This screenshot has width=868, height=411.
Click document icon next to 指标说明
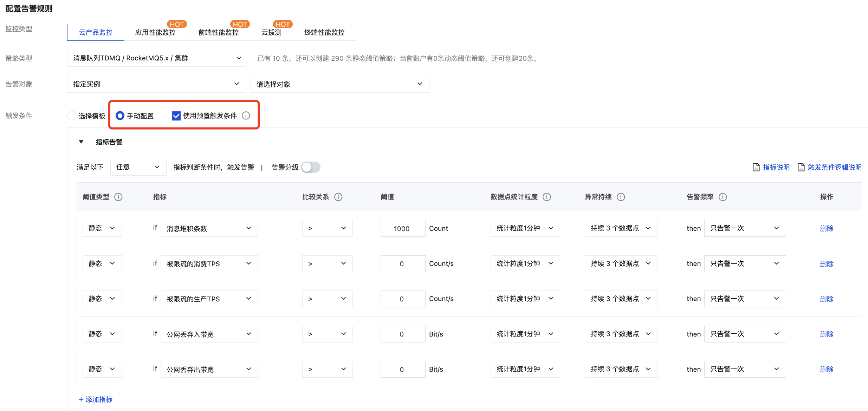tap(756, 167)
